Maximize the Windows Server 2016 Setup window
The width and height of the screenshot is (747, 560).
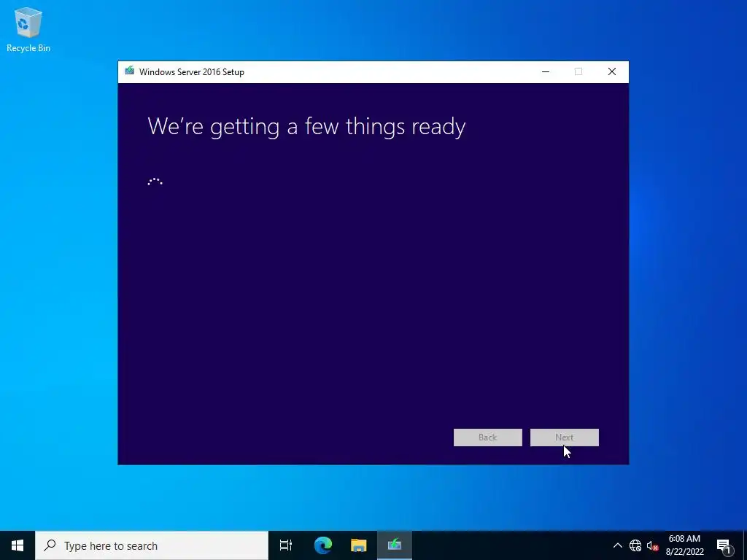pos(578,72)
